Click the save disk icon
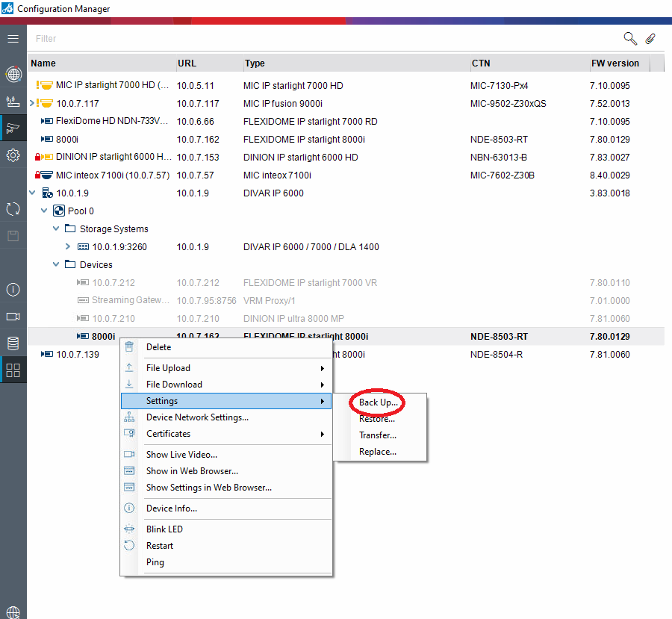Viewport: 672px width, 619px height. point(13,236)
